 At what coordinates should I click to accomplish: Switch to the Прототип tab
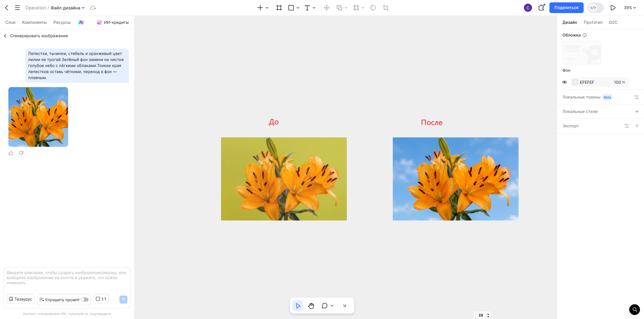point(593,22)
